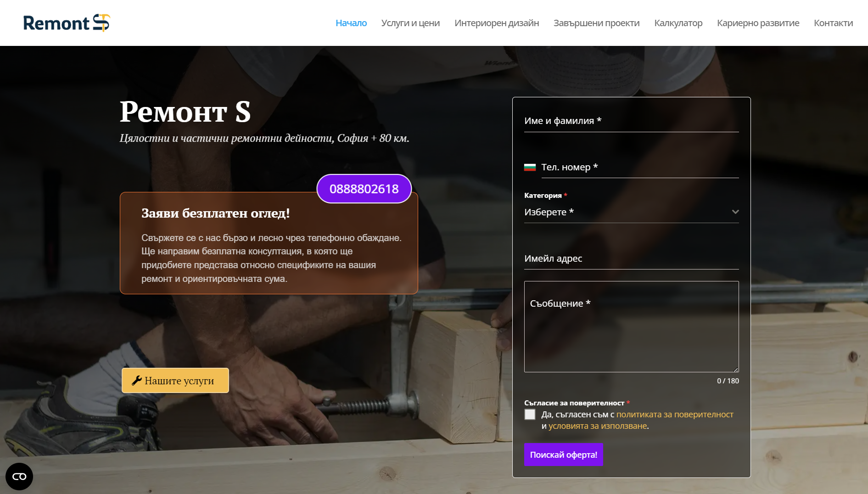The height and width of the screenshot is (494, 868).
Task: Click the Поискай оферта! submit button
Action: (564, 455)
